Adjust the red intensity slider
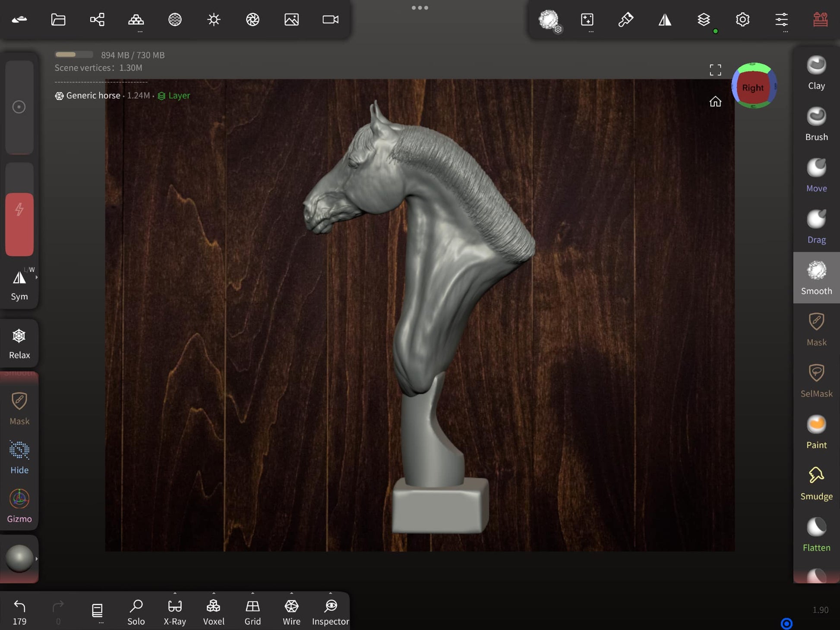Image resolution: width=840 pixels, height=630 pixels. 19,224
